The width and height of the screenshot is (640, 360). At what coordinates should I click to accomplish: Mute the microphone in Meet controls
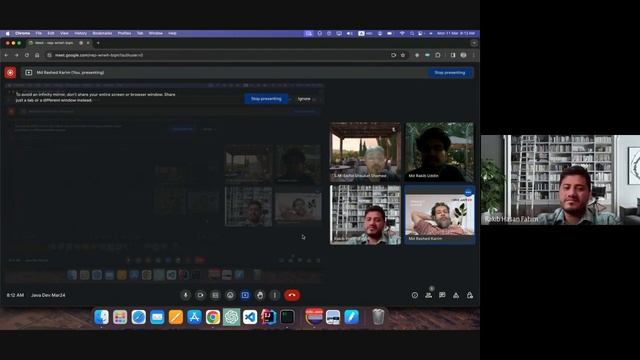point(185,295)
